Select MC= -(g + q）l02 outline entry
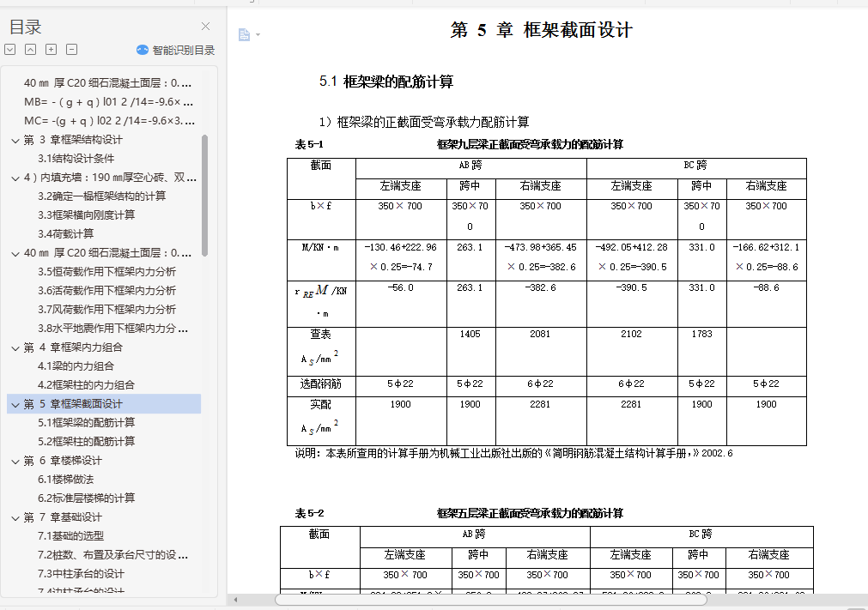The image size is (868, 610). pos(109,121)
